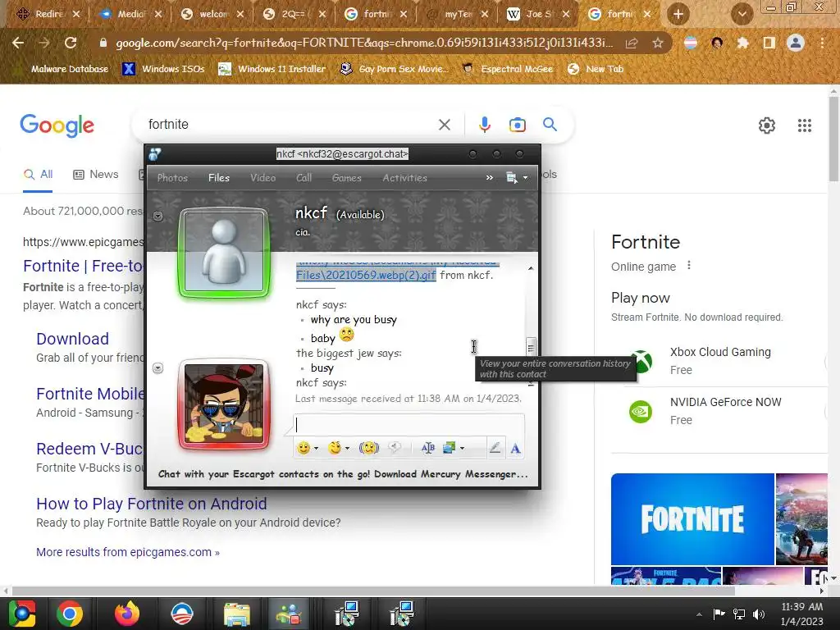Open Chrome extensions puzzle icon

[x=742, y=43]
